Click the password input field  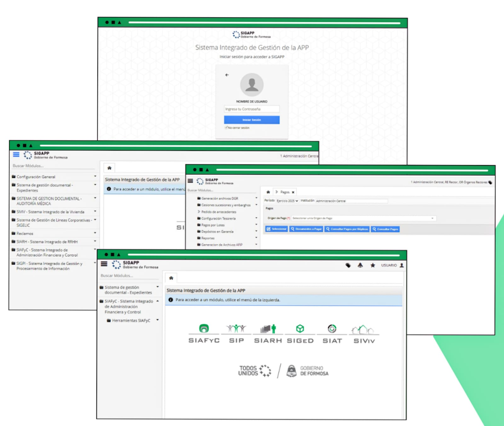pyautogui.click(x=252, y=109)
